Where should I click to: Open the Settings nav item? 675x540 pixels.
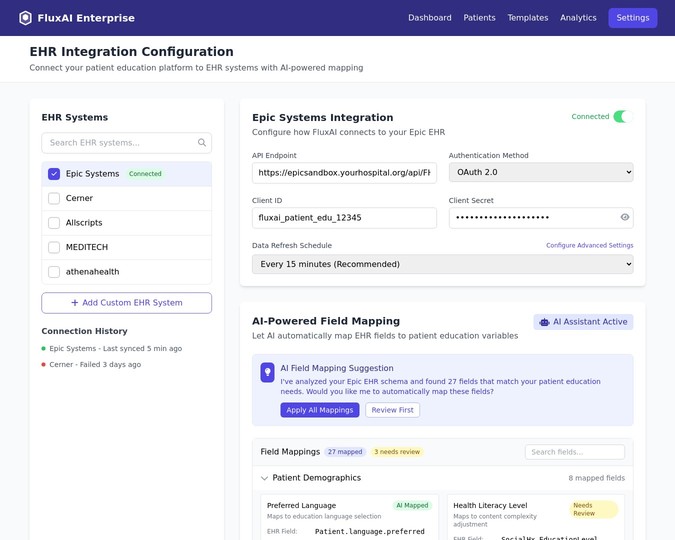coord(633,18)
